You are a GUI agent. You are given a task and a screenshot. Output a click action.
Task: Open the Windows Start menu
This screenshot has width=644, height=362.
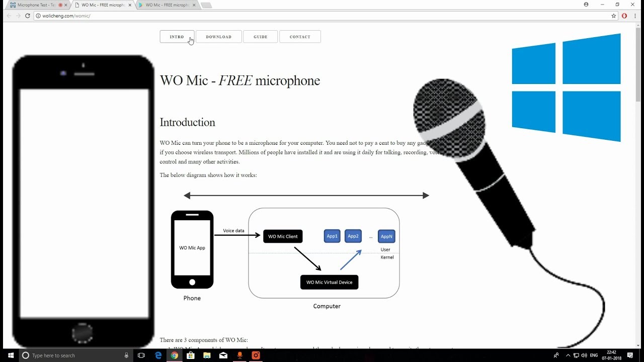(x=10, y=355)
